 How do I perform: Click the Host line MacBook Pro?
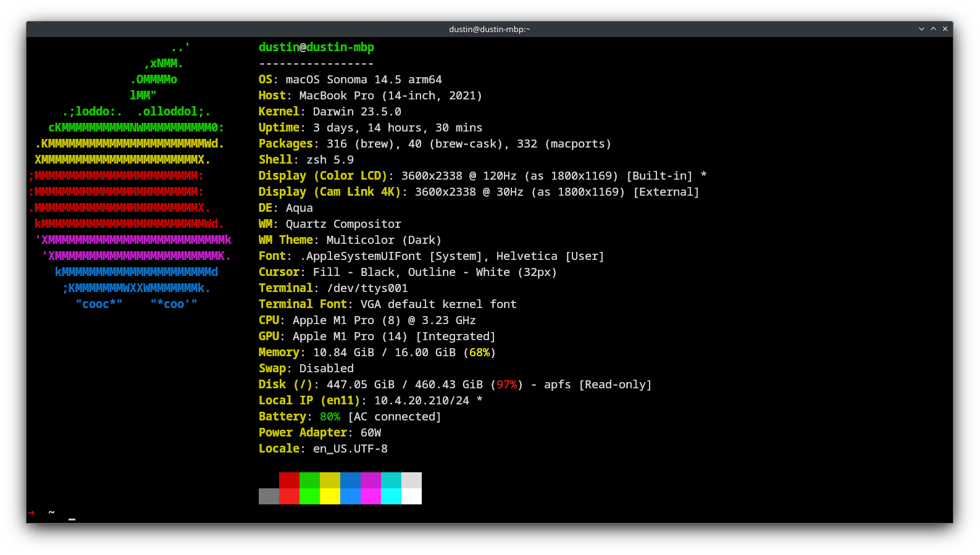click(x=371, y=96)
